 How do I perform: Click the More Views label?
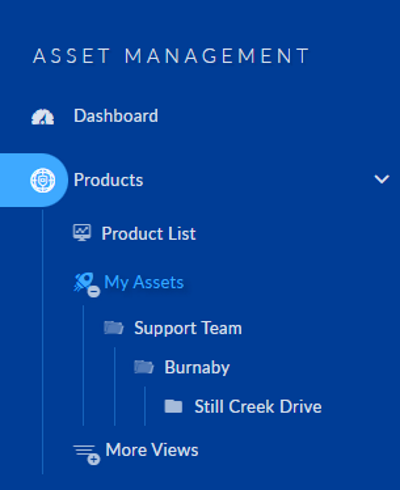(x=152, y=450)
